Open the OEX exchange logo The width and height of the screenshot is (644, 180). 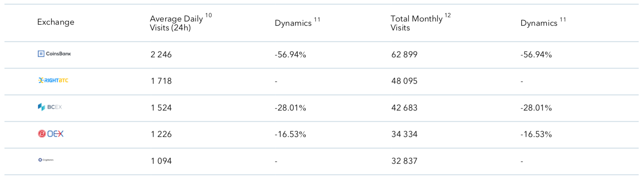click(x=50, y=134)
